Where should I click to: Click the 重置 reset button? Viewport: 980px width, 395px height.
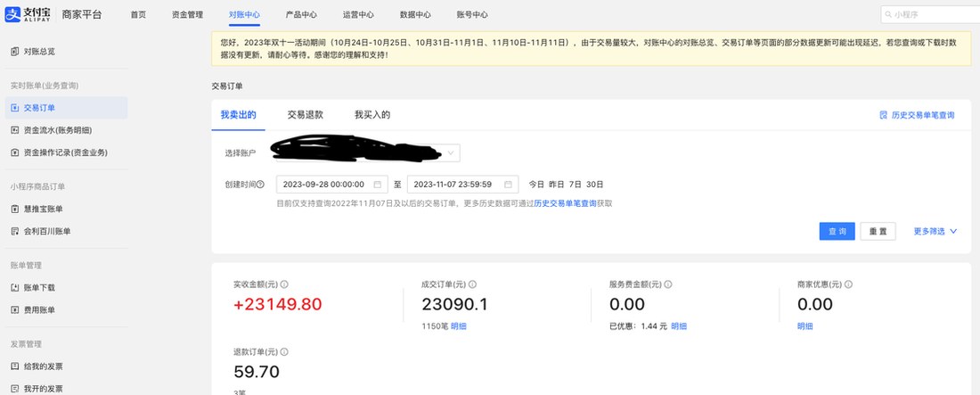pyautogui.click(x=878, y=231)
